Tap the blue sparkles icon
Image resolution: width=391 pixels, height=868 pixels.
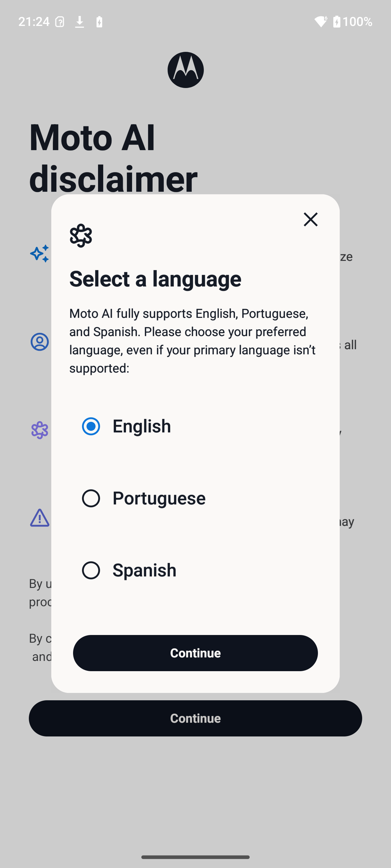(x=40, y=254)
